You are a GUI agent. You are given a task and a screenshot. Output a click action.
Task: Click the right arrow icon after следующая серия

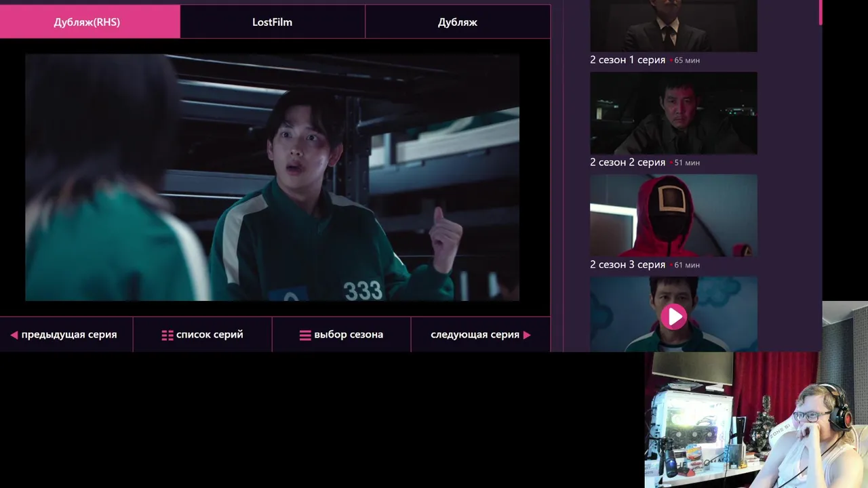(527, 335)
